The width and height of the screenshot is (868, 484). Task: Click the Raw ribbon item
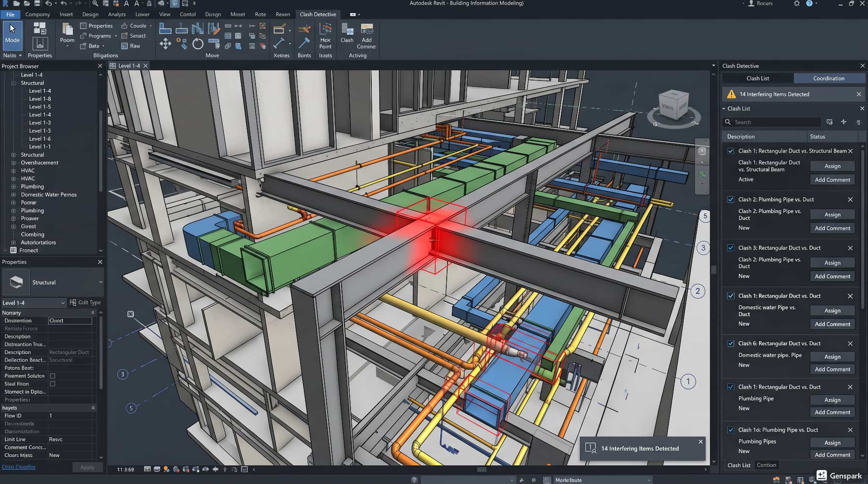131,46
